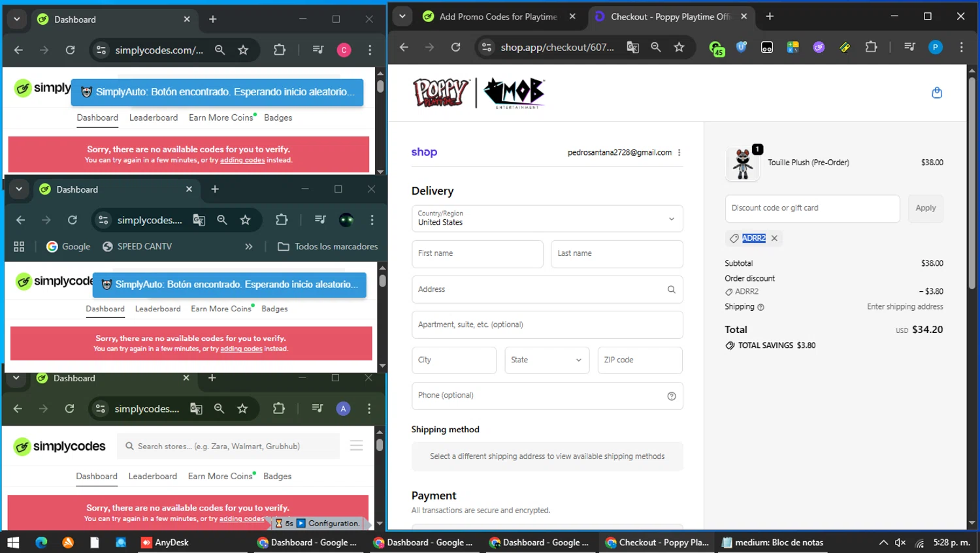Go back in the checkout window

click(404, 47)
